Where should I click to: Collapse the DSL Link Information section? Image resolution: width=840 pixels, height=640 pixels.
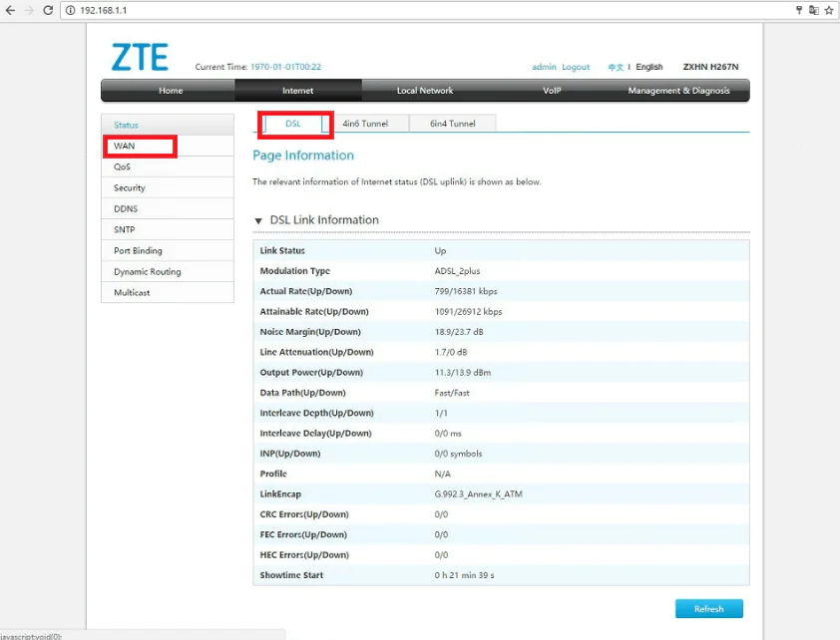(x=258, y=220)
